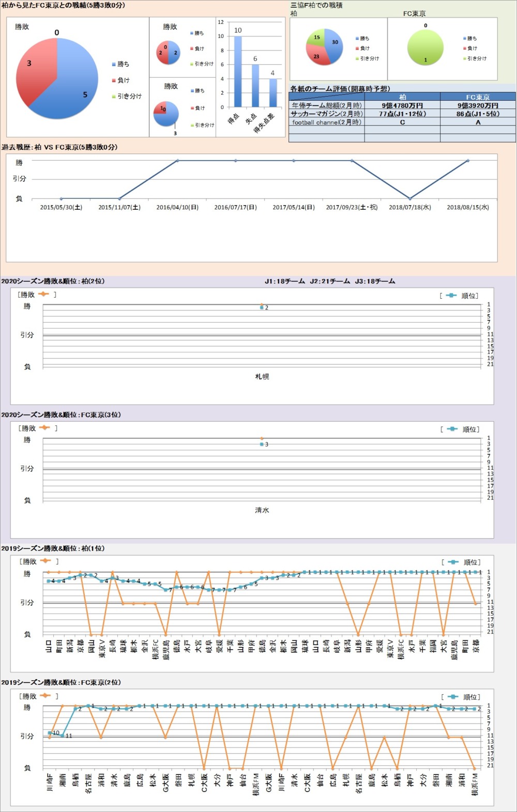Select the 札幌 axis label in 2020 柏 chart
The height and width of the screenshot is (812, 517).
tap(262, 377)
